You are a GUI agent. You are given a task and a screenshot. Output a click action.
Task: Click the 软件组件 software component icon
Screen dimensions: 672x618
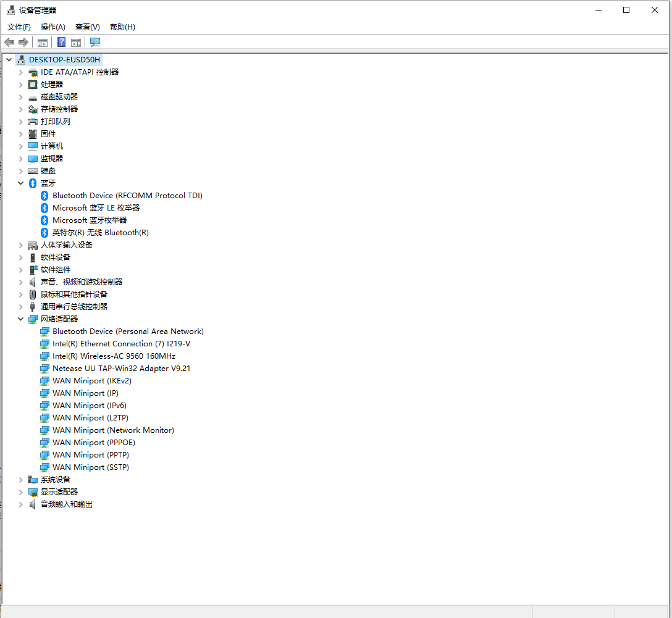point(33,270)
